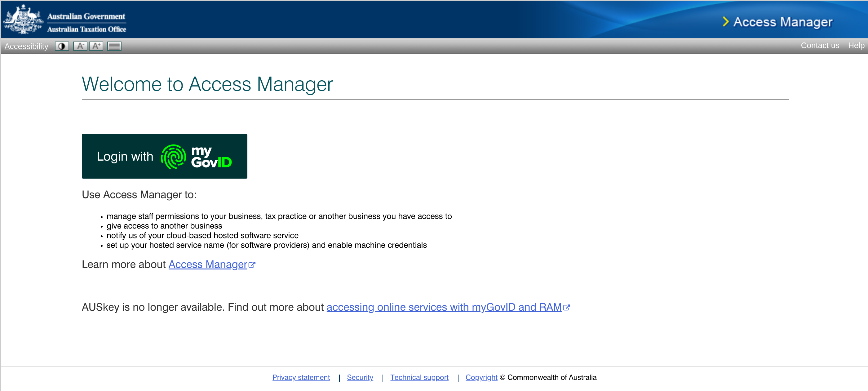Click the A+ increase text size icon
Viewport: 868px width, 391px height.
tap(97, 46)
